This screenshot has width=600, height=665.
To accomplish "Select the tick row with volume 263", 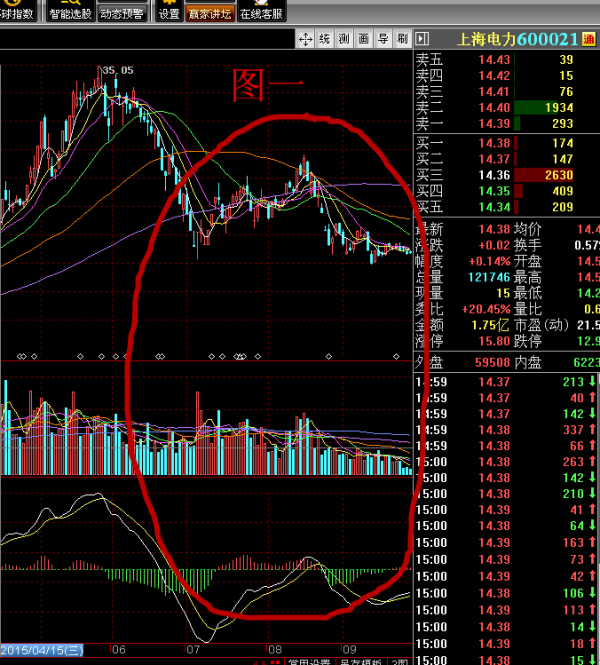I will pos(506,462).
